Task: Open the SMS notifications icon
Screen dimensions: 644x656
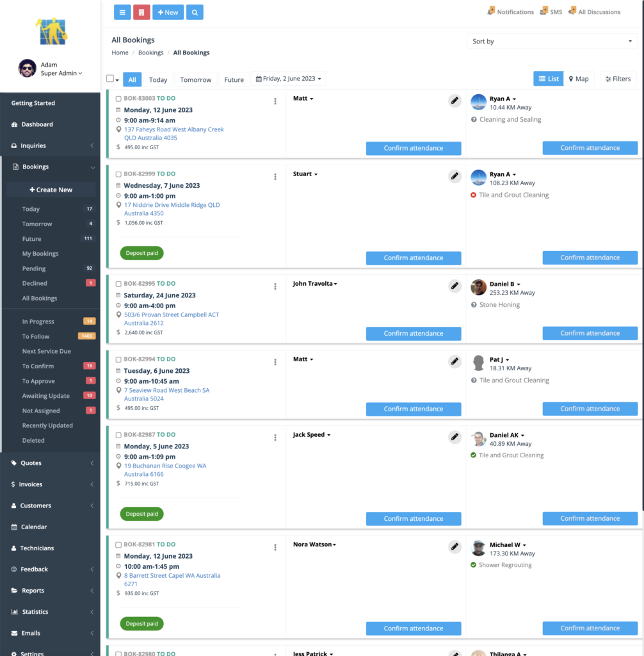Action: [x=544, y=11]
